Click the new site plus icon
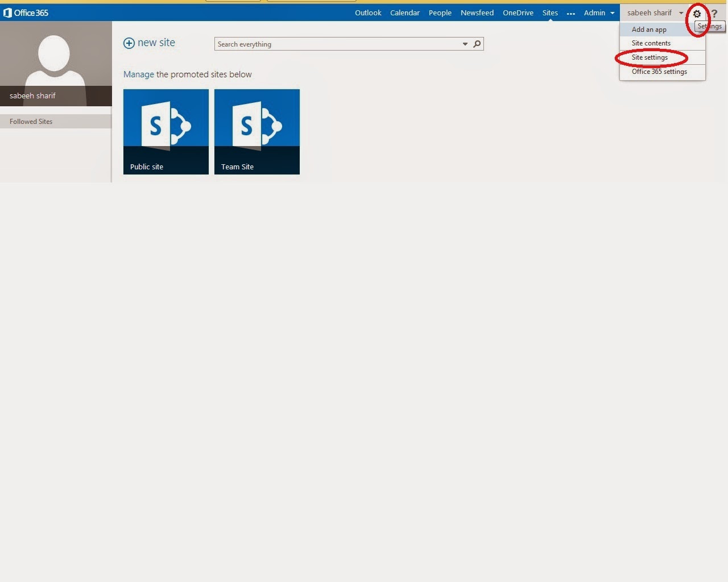Screen dimensions: 728x582 click(x=130, y=43)
